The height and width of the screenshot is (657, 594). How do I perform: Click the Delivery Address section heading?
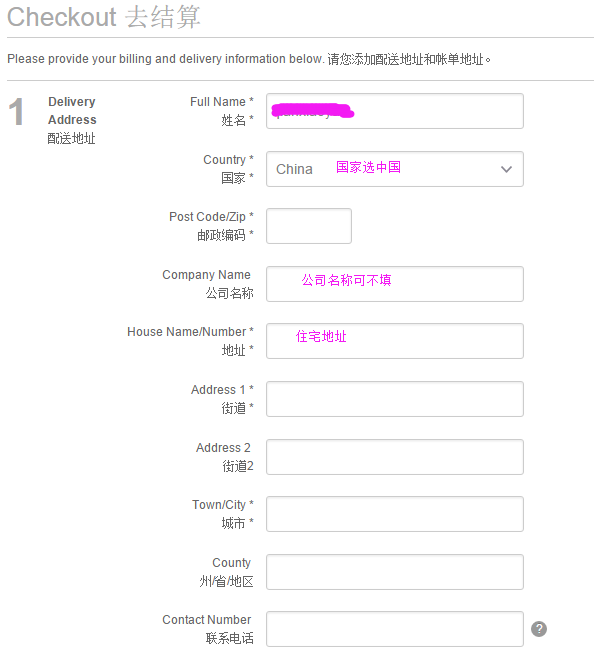point(72,111)
